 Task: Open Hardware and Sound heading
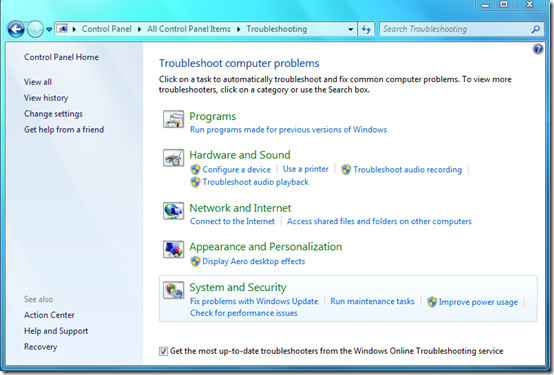pos(240,155)
